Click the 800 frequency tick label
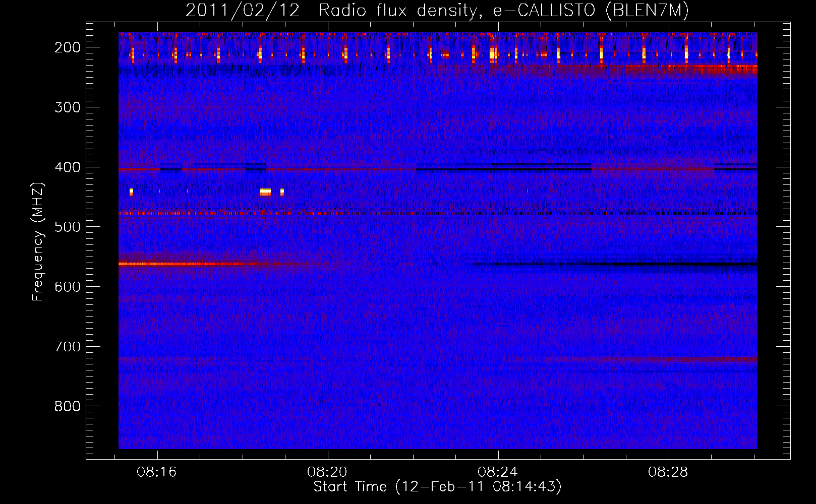 (67, 406)
